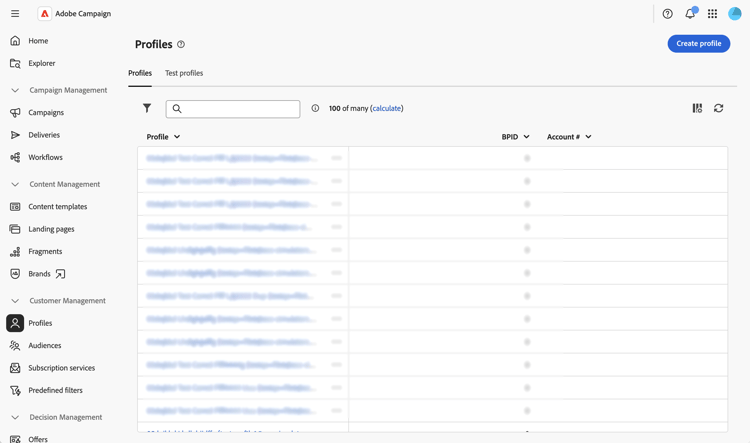Click the Explorer folder icon
Screen dimensions: 750x443
(15, 63)
